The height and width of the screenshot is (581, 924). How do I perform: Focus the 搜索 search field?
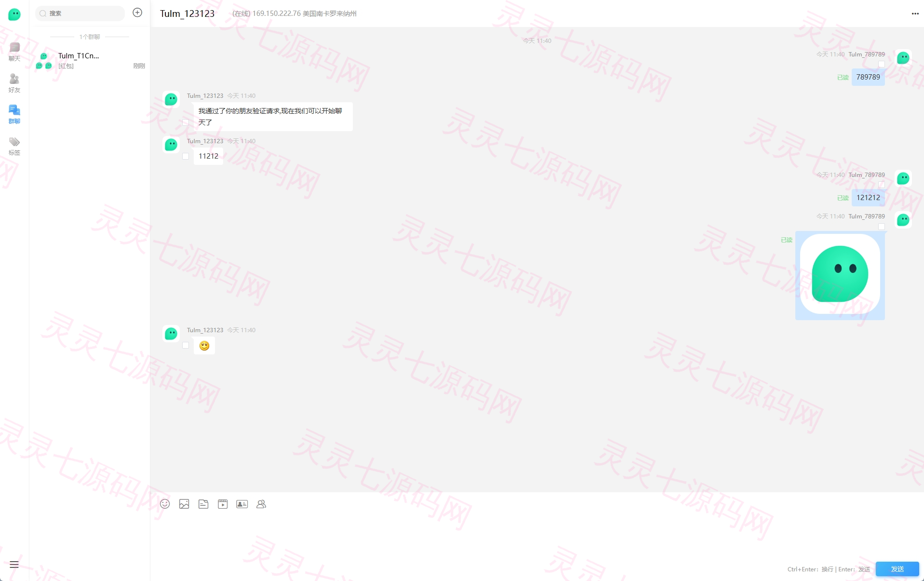click(x=80, y=14)
